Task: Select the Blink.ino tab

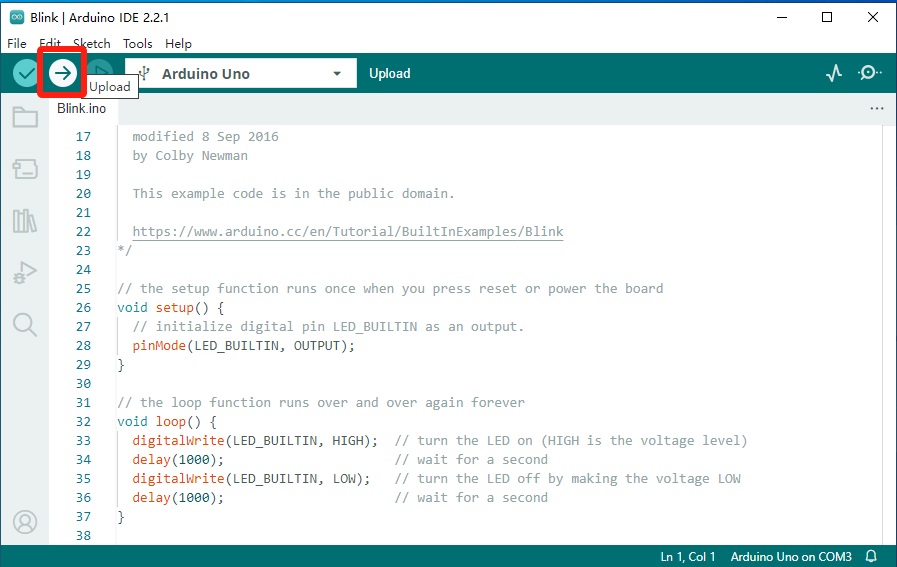Action: (81, 108)
